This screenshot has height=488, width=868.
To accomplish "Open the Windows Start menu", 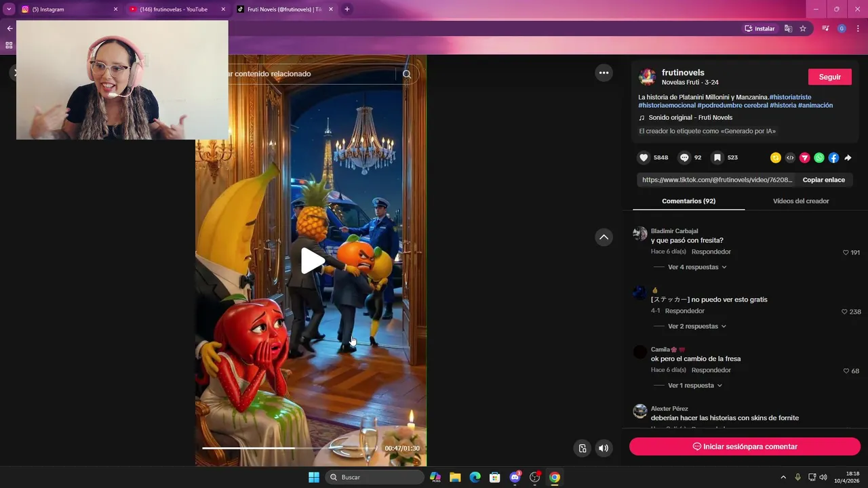I will [314, 477].
